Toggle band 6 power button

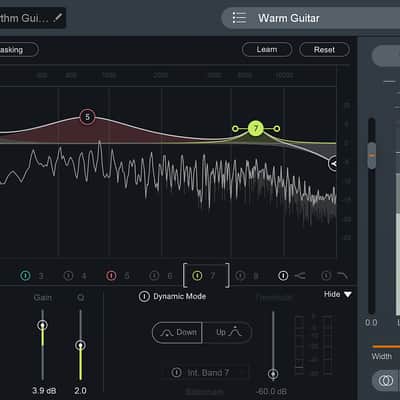tap(154, 276)
